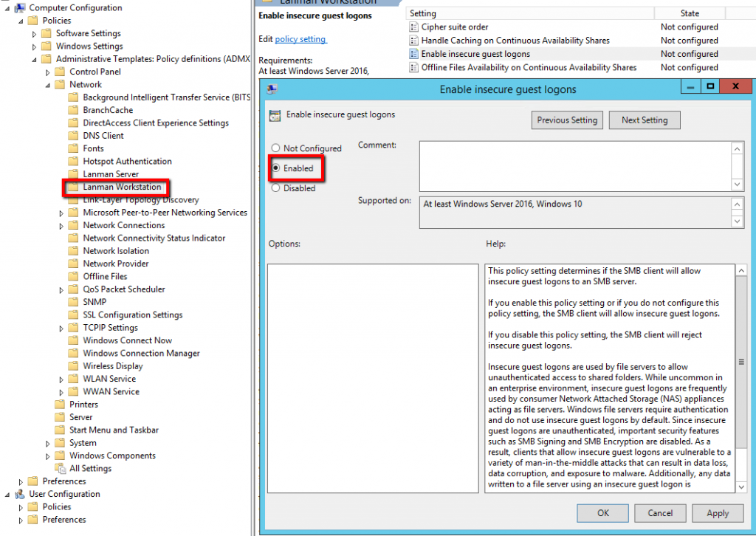Click the State column header
Screen dimensions: 756x536
point(690,13)
